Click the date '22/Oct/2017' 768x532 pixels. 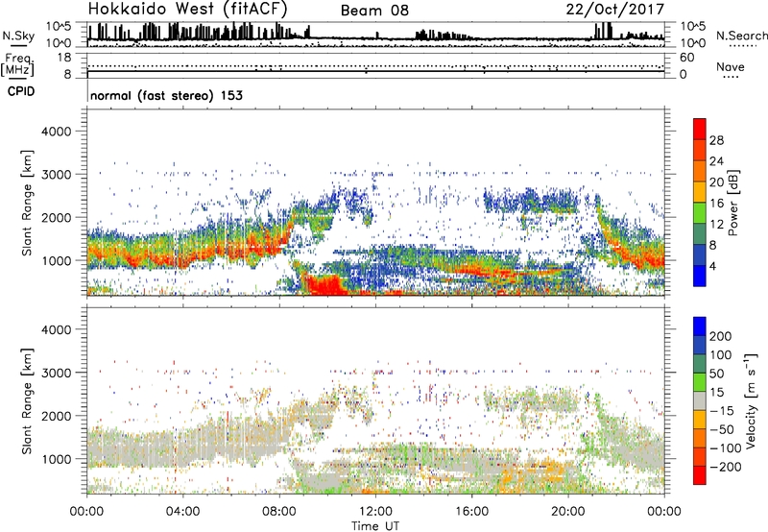click(615, 10)
